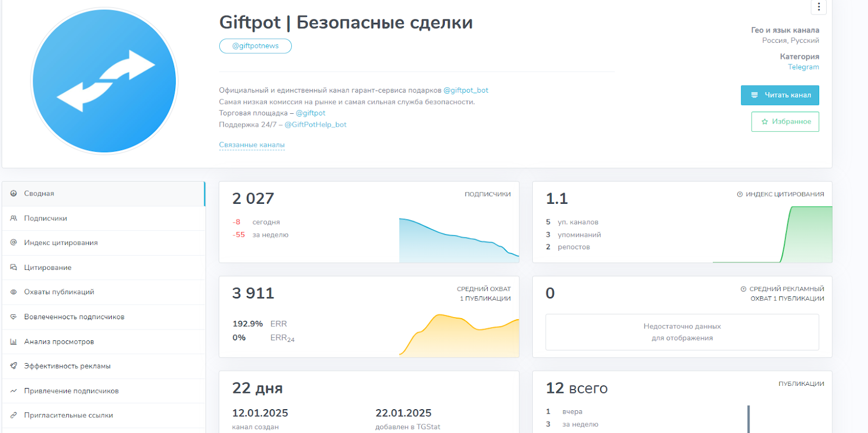Image resolution: width=868 pixels, height=433 pixels.
Task: Click the blue subscribers trend chart
Action: point(459,240)
